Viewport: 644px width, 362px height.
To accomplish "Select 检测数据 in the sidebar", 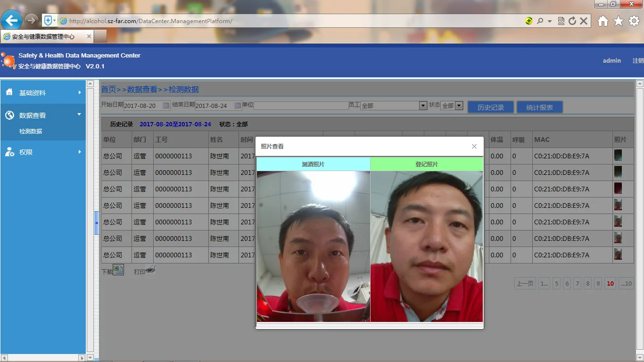I will pos(31,132).
